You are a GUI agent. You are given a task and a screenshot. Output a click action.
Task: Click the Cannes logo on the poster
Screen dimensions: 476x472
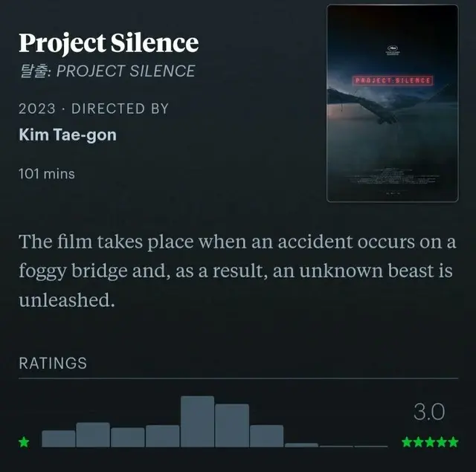393,51
